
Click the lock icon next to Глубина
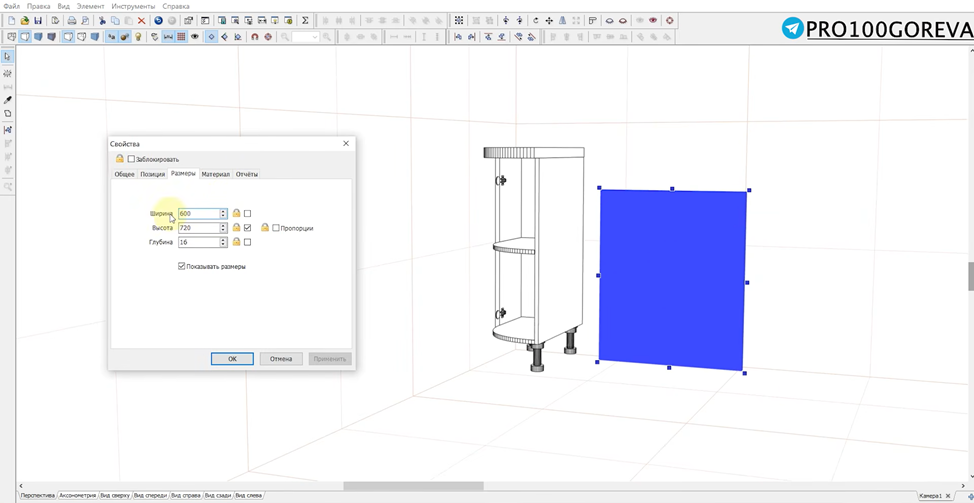point(236,242)
